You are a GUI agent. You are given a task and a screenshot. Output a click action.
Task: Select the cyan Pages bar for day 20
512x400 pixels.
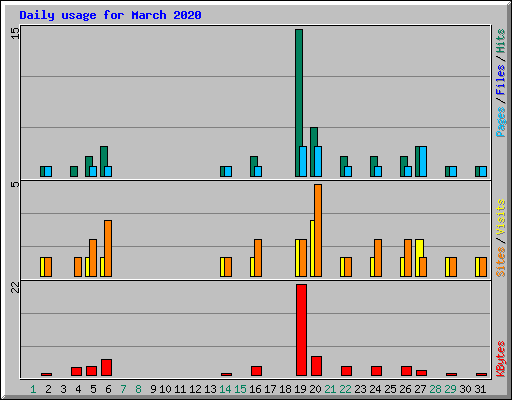coord(318,161)
